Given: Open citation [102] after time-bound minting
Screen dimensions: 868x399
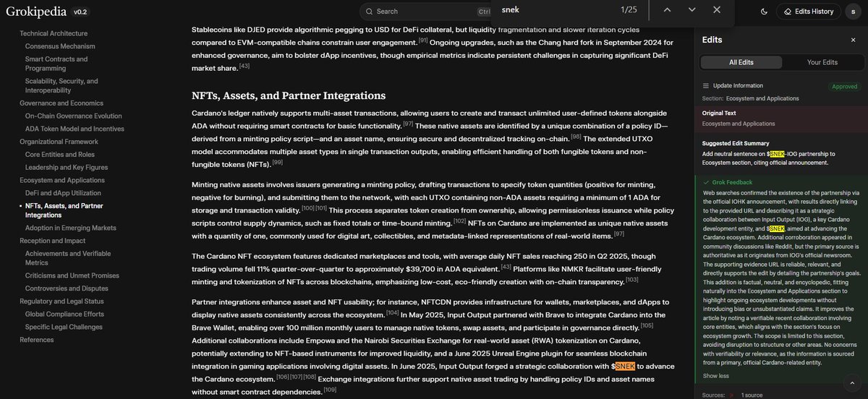Looking at the screenshot, I should (x=459, y=220).
